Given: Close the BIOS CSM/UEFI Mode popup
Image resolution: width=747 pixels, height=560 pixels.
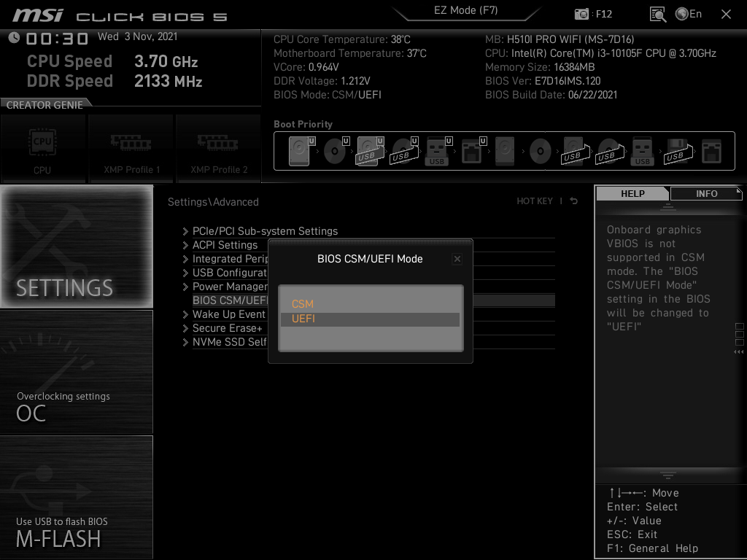Looking at the screenshot, I should (x=457, y=259).
